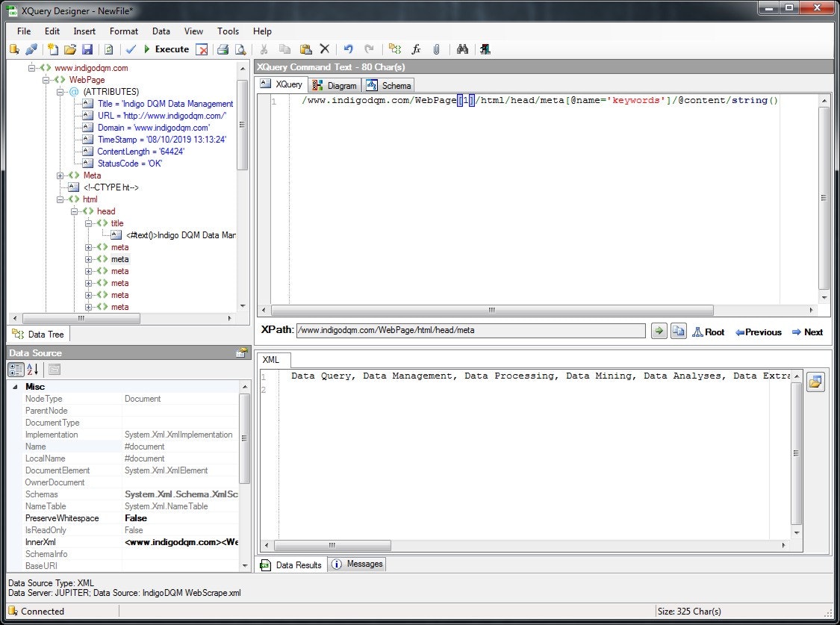The width and height of the screenshot is (840, 625).
Task: Click the Next navigation button
Action: [x=807, y=332]
